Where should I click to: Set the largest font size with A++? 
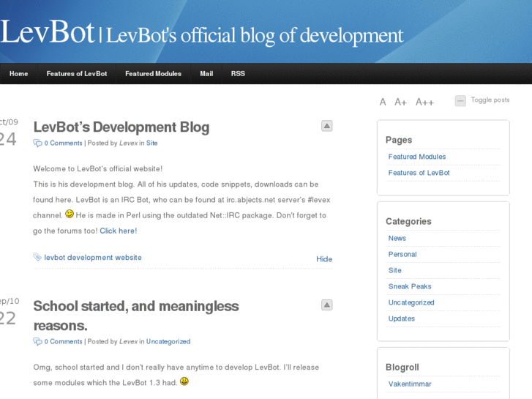point(424,102)
